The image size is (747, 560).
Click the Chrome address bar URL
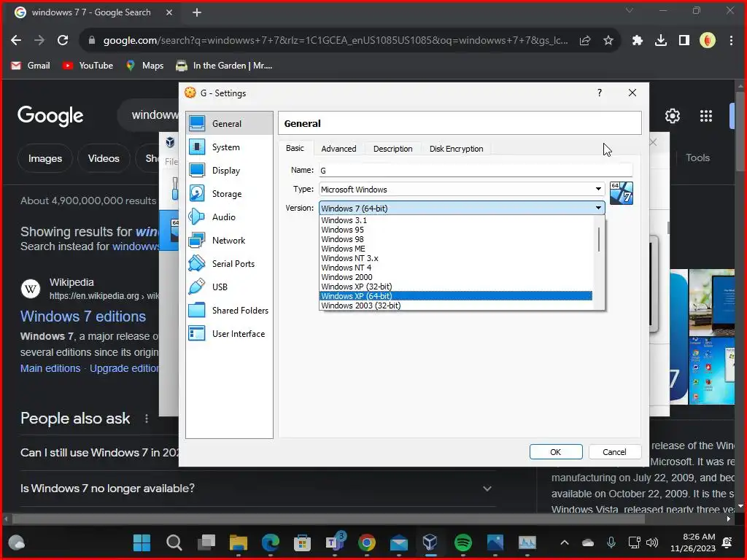tap(336, 41)
